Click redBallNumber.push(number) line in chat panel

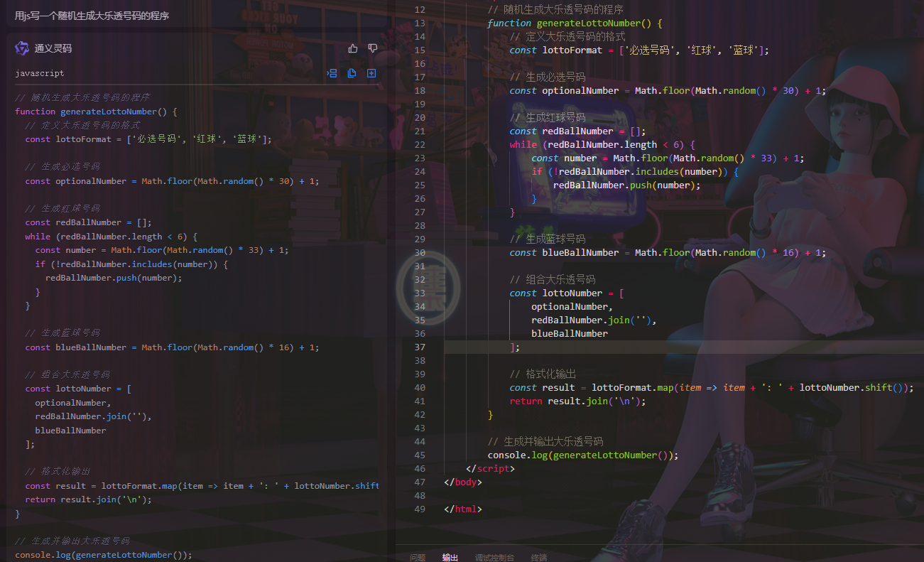(114, 278)
